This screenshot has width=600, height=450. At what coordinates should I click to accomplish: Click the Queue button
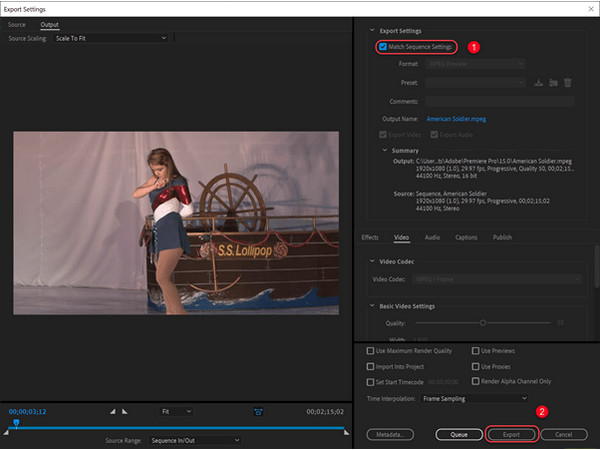[459, 434]
